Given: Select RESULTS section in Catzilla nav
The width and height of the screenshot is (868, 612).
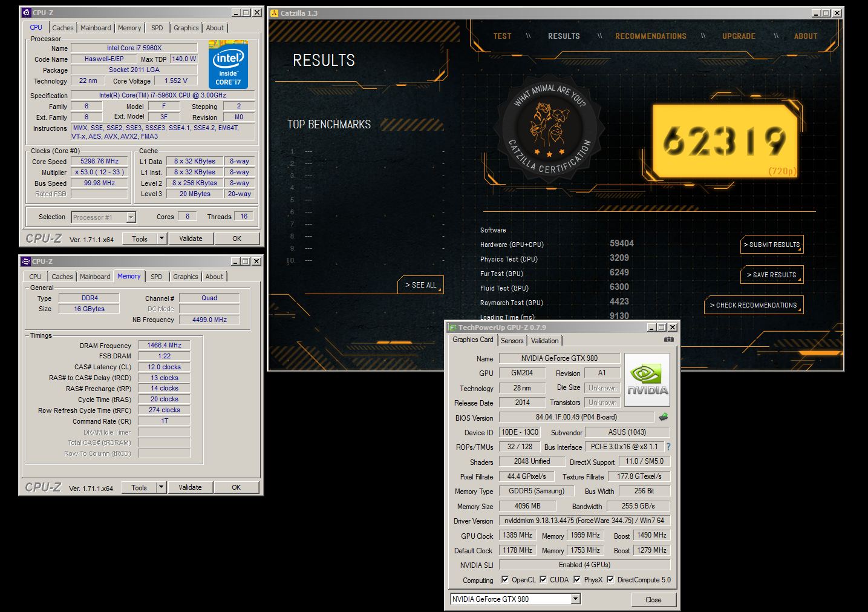Looking at the screenshot, I should point(564,36).
